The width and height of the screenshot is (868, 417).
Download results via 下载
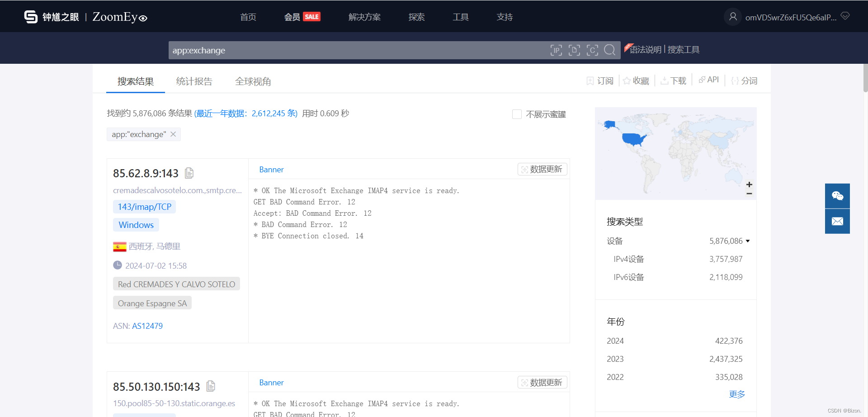point(673,81)
